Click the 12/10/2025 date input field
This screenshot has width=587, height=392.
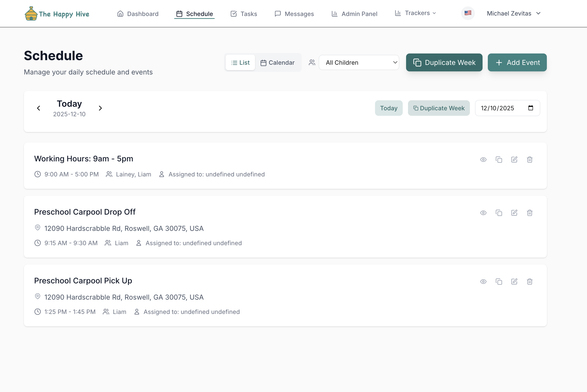(497, 108)
